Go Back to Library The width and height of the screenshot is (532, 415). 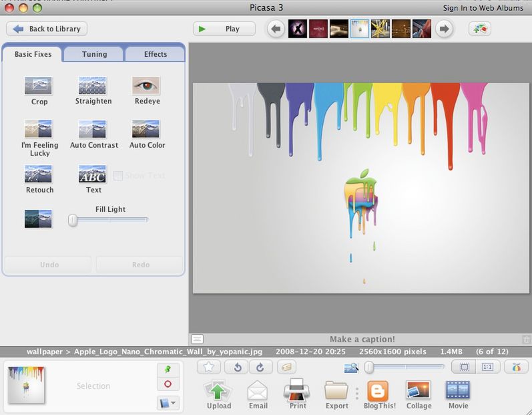47,29
